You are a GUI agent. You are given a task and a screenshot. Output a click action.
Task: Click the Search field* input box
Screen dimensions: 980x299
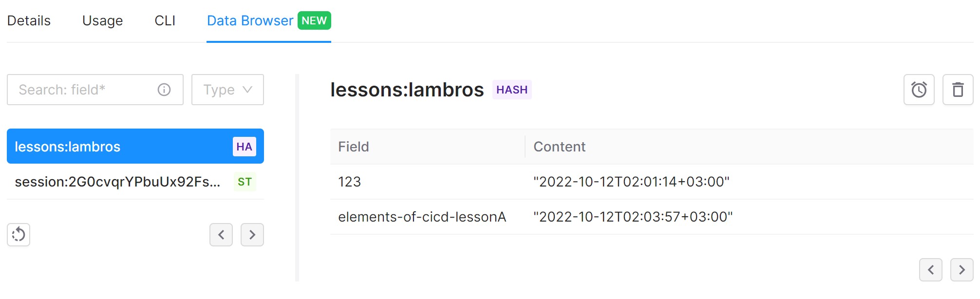pos(83,90)
